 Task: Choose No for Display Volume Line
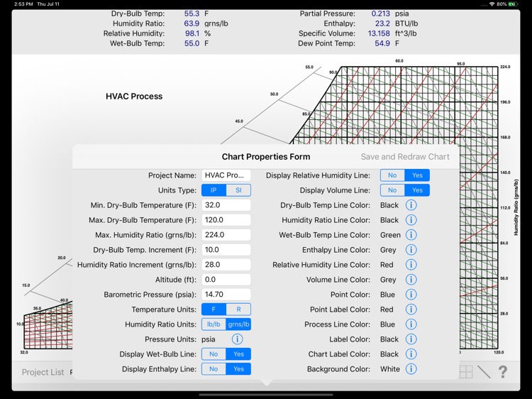(392, 190)
